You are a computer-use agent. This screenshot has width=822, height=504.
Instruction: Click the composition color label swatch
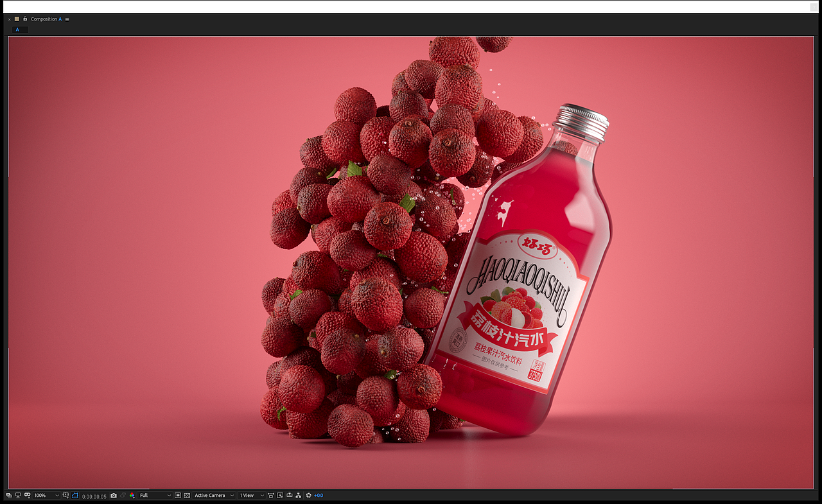click(17, 19)
